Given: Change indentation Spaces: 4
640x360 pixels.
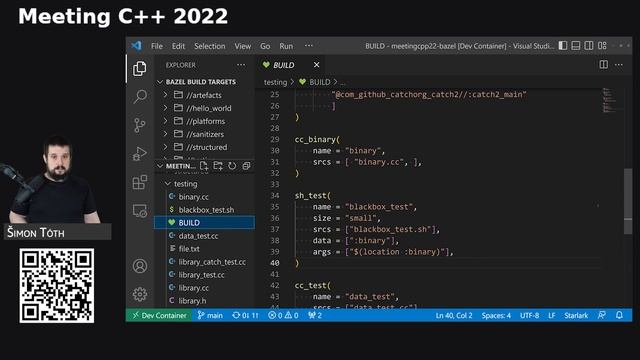Looking at the screenshot, I should coord(496,315).
